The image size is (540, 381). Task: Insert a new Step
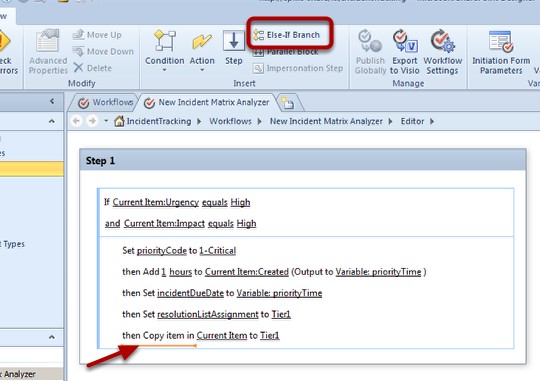coord(234,48)
